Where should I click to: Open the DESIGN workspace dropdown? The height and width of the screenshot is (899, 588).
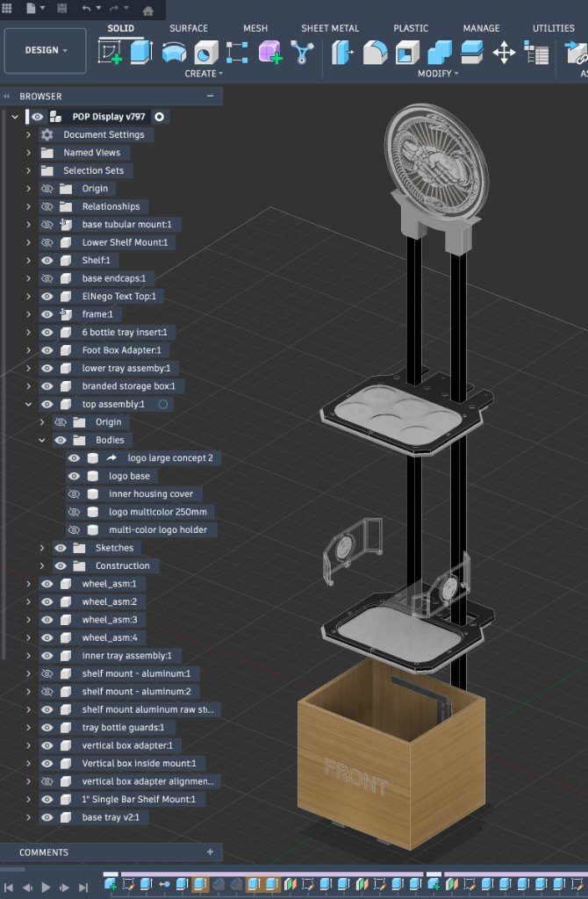pos(46,51)
